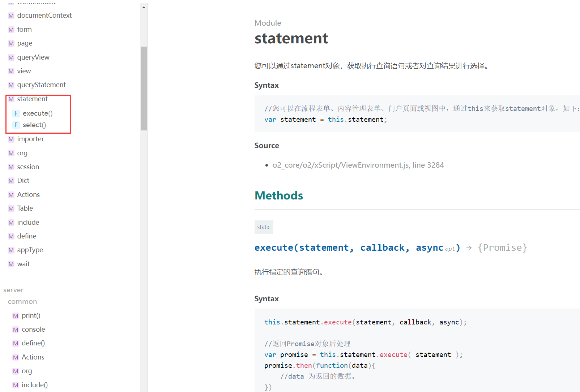Viewport: 580px width, 392px height.
Task: Click the F icon beside execute()
Action: [16, 113]
